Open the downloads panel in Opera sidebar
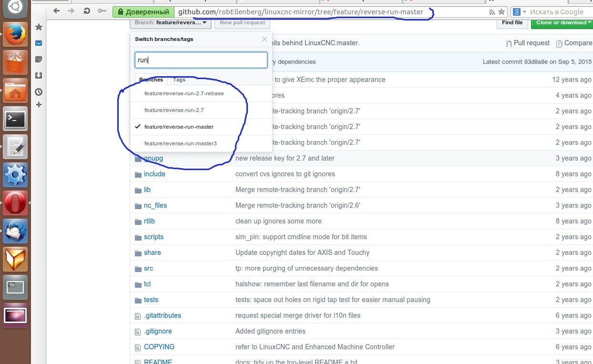This screenshot has width=593, height=364. pyautogui.click(x=39, y=75)
